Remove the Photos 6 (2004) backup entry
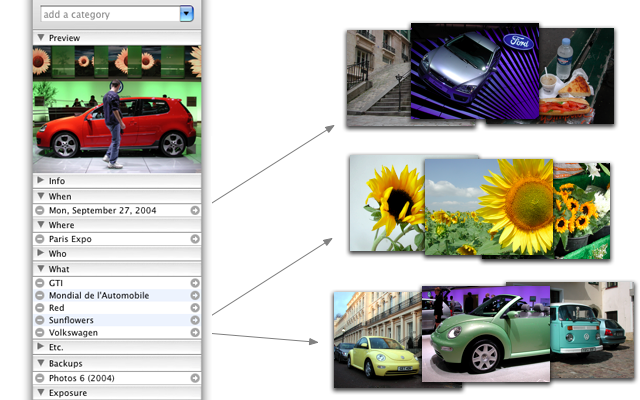This screenshot has width=640, height=400. click(x=40, y=378)
